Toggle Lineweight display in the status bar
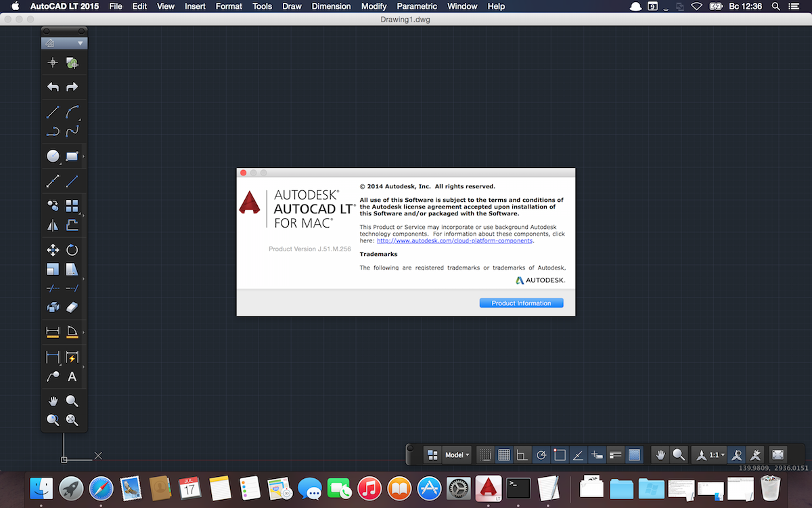 pos(615,455)
